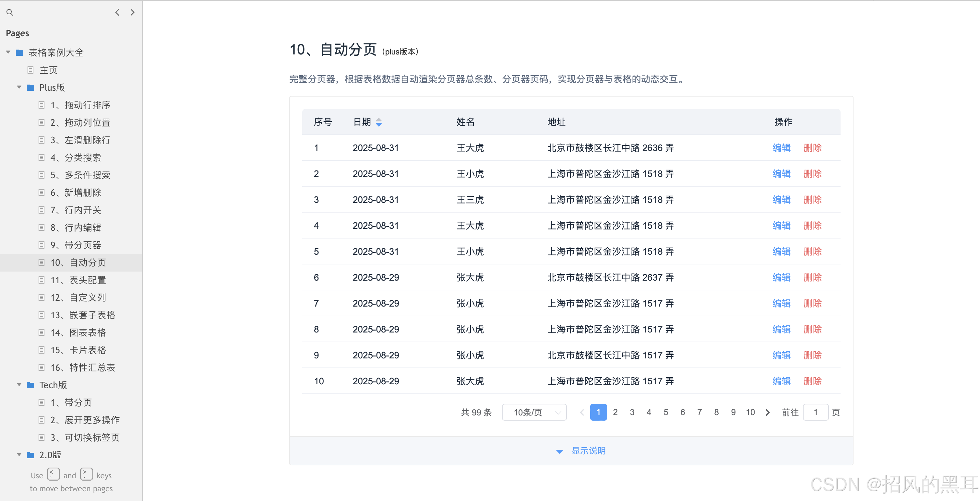
Task: Open 7、行内开关 page in sidebar
Action: click(x=76, y=210)
